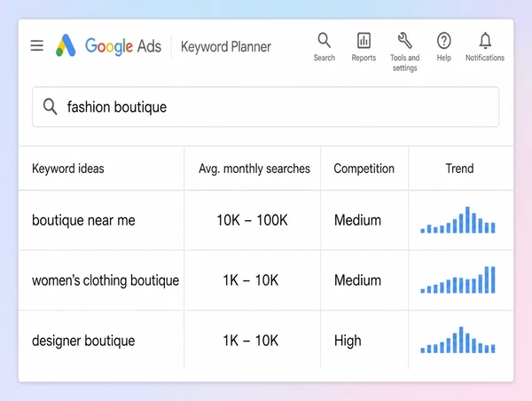The width and height of the screenshot is (532, 401).
Task: Select the 'designer boutique' keyword
Action: pyautogui.click(x=83, y=341)
